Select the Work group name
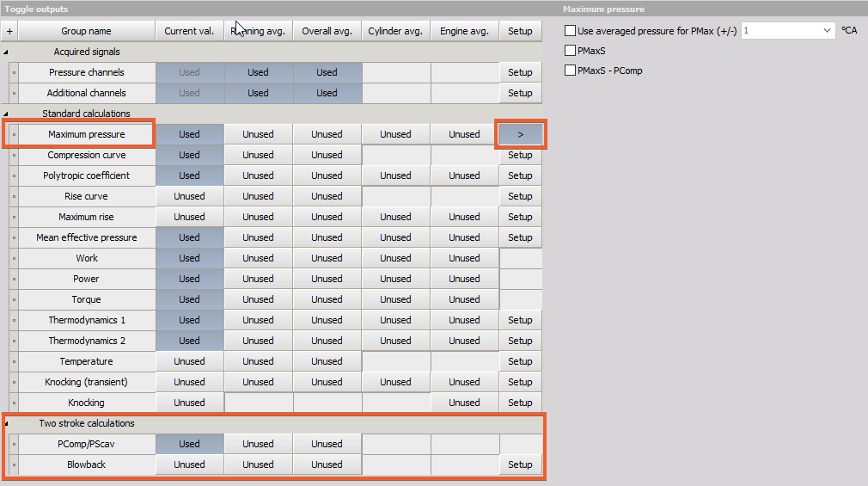The height and width of the screenshot is (486, 868). [x=86, y=258]
